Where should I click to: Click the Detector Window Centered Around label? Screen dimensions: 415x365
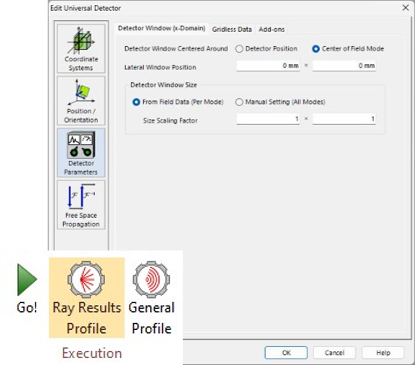pyautogui.click(x=176, y=49)
